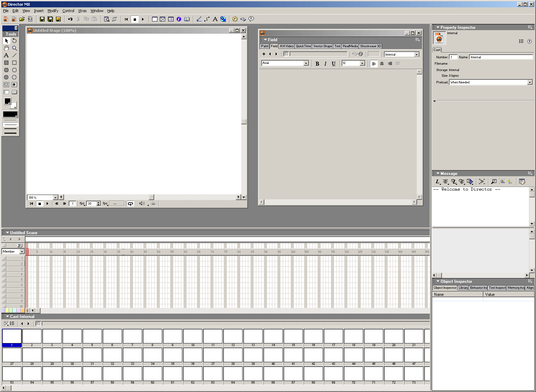Image resolution: width=536 pixels, height=392 pixels.
Task: Select the unfilled Rectangle tool
Action: pyautogui.click(x=14, y=63)
